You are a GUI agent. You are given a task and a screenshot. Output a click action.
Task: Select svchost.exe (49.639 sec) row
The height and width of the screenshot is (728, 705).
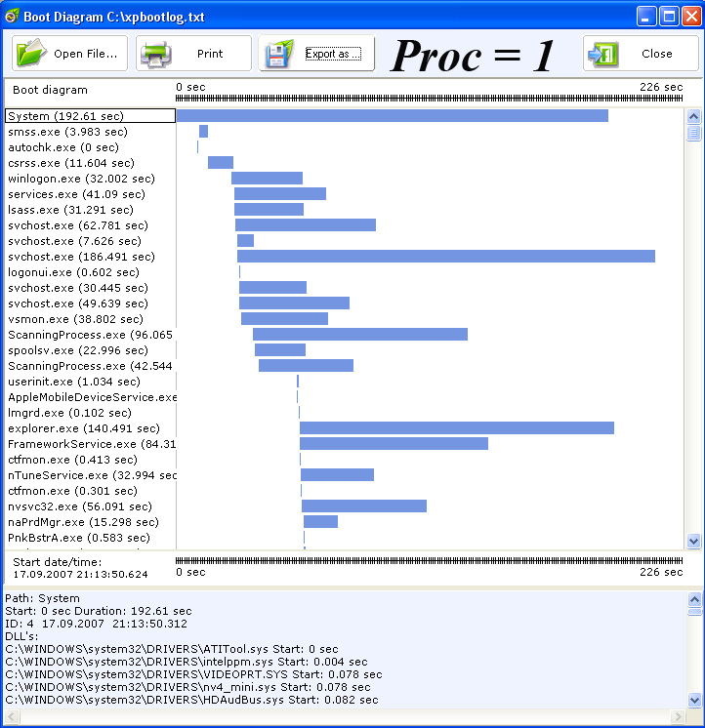pyautogui.click(x=90, y=303)
